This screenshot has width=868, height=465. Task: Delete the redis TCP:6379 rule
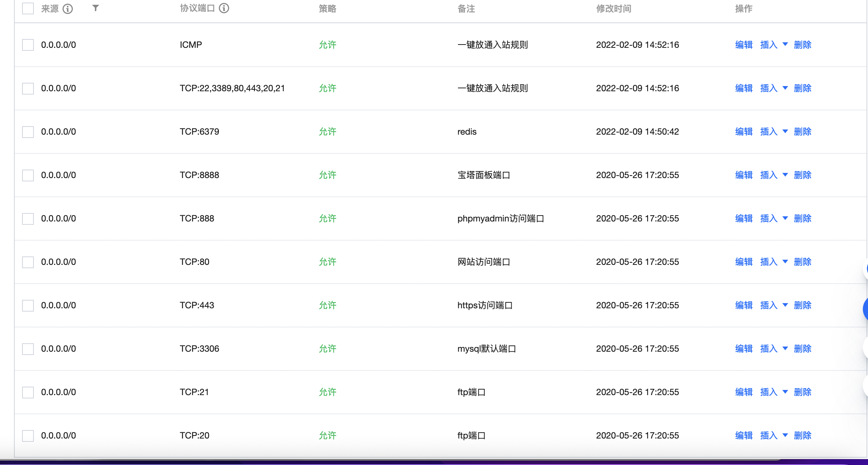click(x=803, y=132)
